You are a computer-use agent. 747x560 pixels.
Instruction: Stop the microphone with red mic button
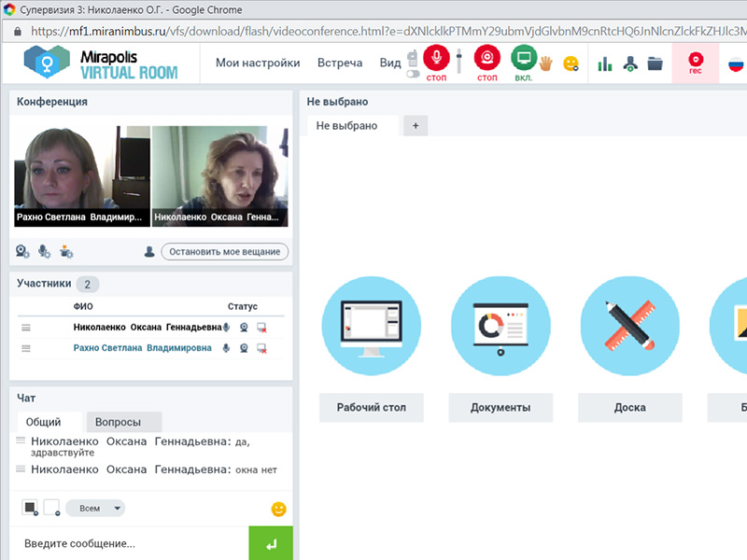(x=436, y=58)
